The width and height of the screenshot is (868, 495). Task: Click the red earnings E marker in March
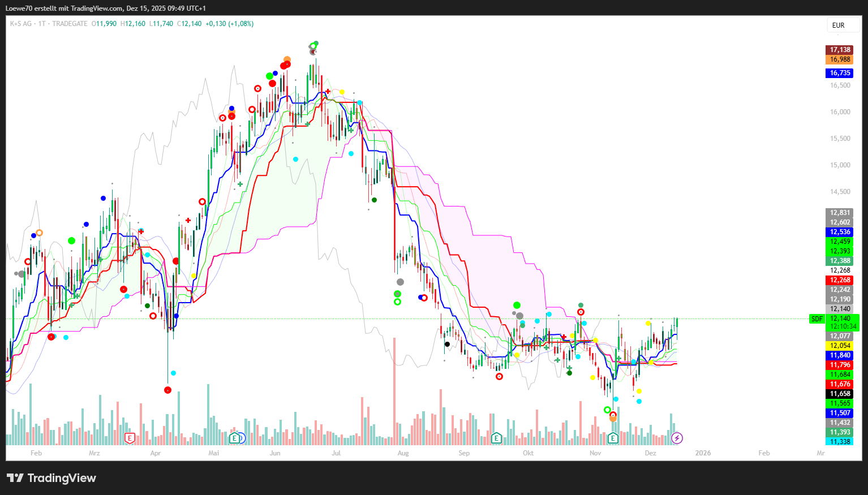coord(130,438)
